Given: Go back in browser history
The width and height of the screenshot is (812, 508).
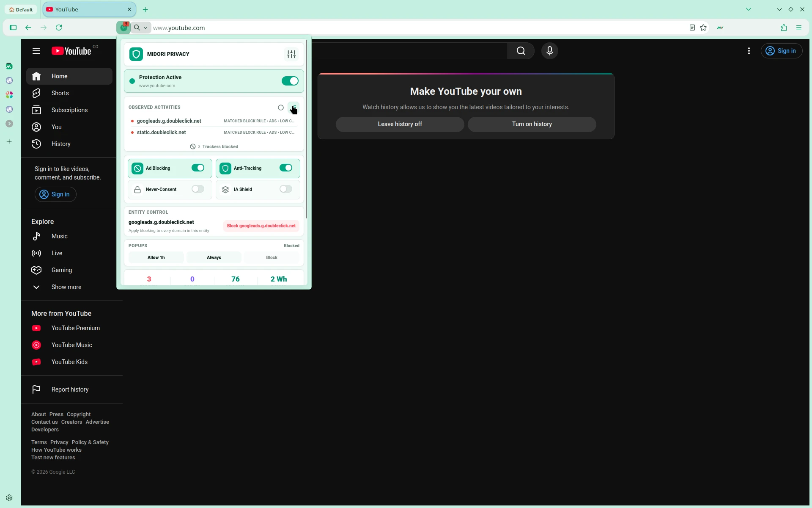Looking at the screenshot, I should click(28, 28).
